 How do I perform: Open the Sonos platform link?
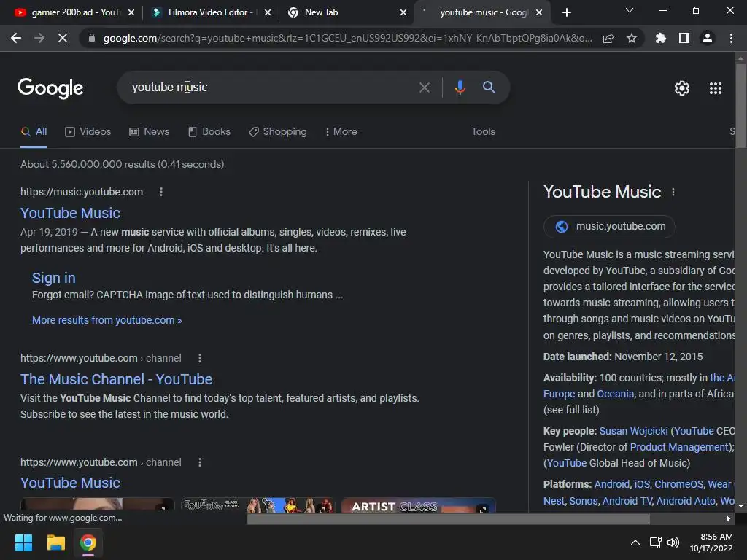[x=584, y=501]
